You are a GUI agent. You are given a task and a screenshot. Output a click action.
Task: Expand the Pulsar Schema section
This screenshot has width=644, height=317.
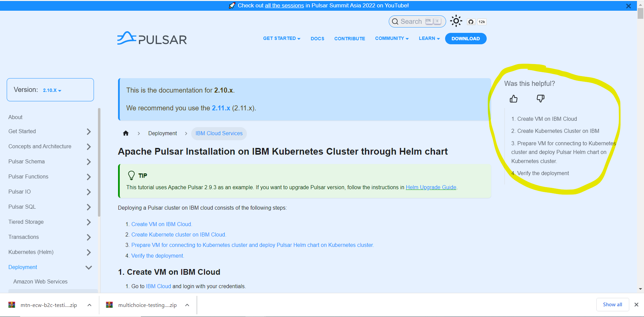pos(89,162)
